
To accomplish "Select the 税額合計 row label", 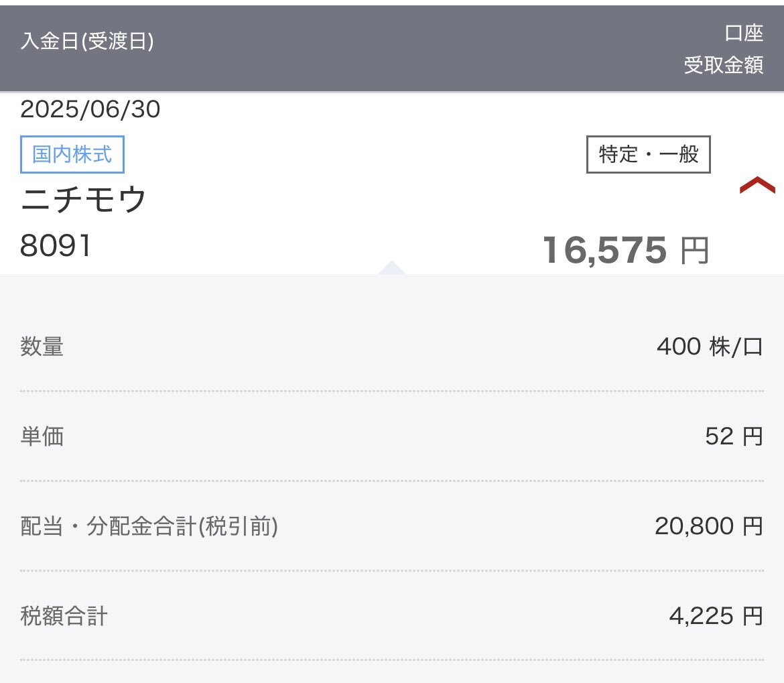I will (x=64, y=615).
